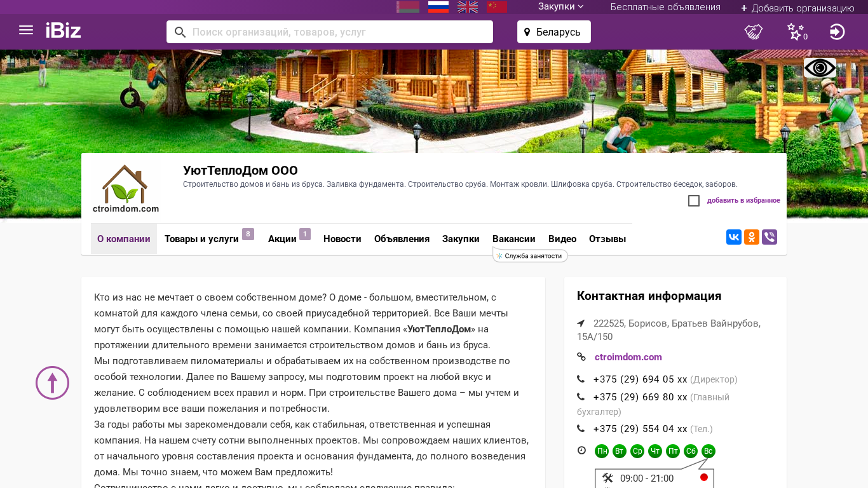The width and height of the screenshot is (868, 488).
Task: Open the О компании tab
Action: pyautogui.click(x=124, y=239)
